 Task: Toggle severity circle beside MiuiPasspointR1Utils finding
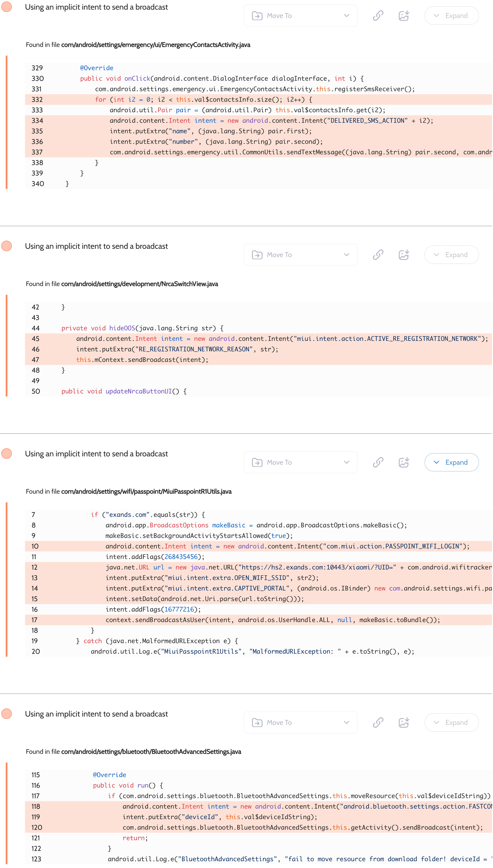(x=7, y=454)
